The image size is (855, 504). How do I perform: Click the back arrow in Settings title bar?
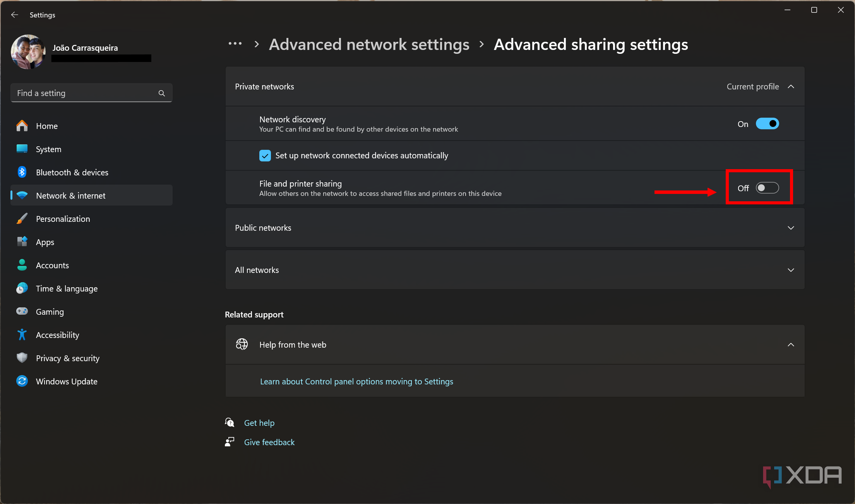[15, 15]
